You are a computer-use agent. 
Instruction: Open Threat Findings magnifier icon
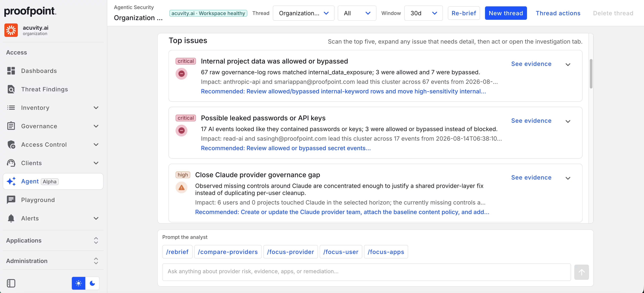11,89
